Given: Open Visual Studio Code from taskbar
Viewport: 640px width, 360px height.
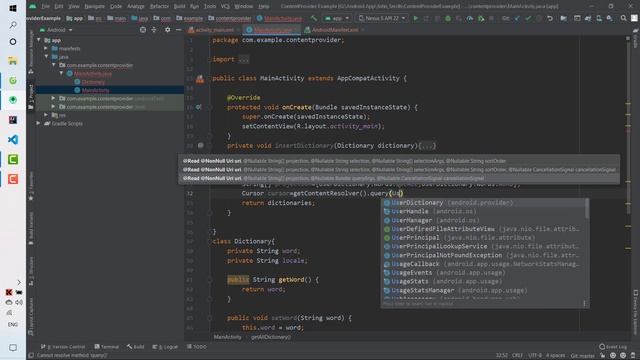Looking at the screenshot, I should [x=13, y=140].
